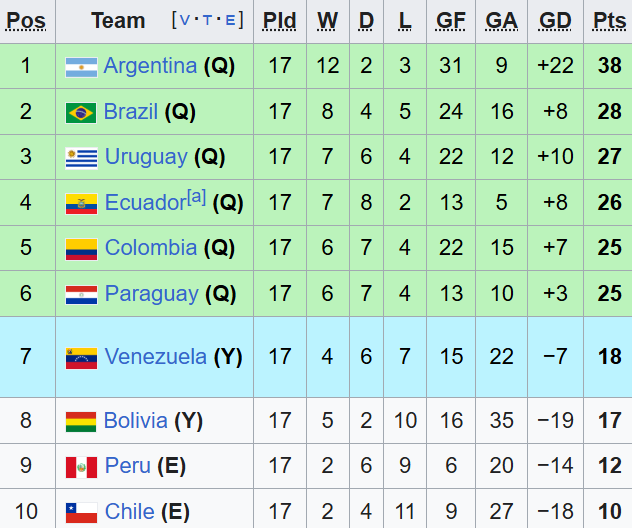Click the Pts column header abbreviation
This screenshot has width=632, height=528.
pyautogui.click(x=609, y=20)
